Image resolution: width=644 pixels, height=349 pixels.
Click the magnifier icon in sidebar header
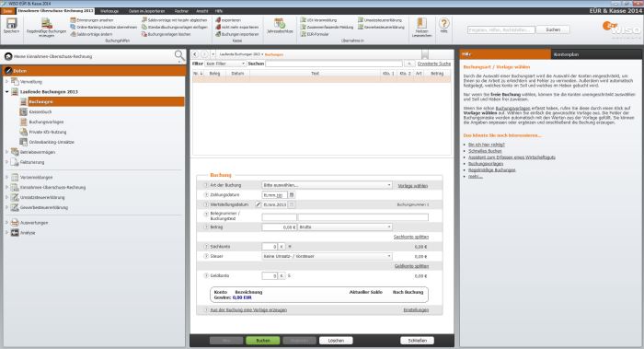(179, 56)
